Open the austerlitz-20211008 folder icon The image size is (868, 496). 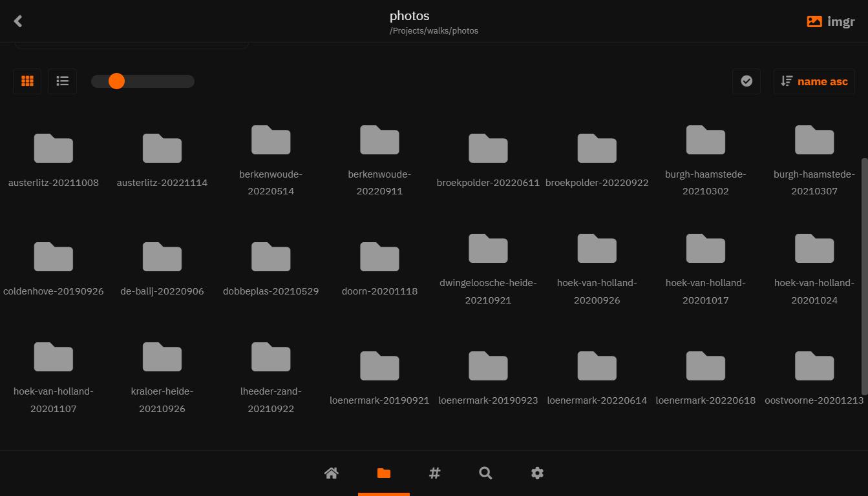(54, 148)
